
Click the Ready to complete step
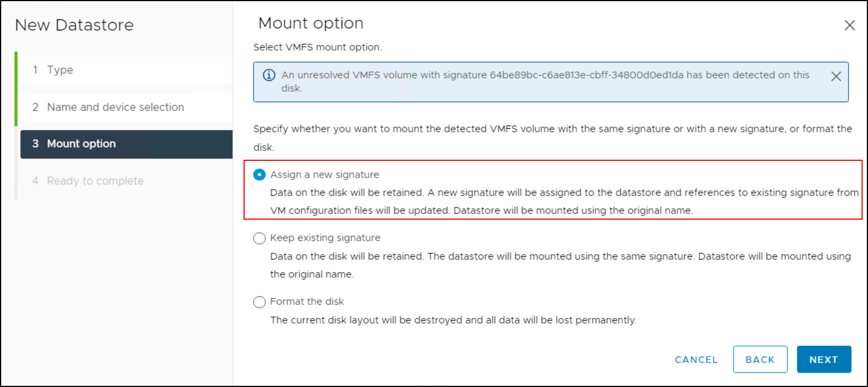(x=95, y=181)
